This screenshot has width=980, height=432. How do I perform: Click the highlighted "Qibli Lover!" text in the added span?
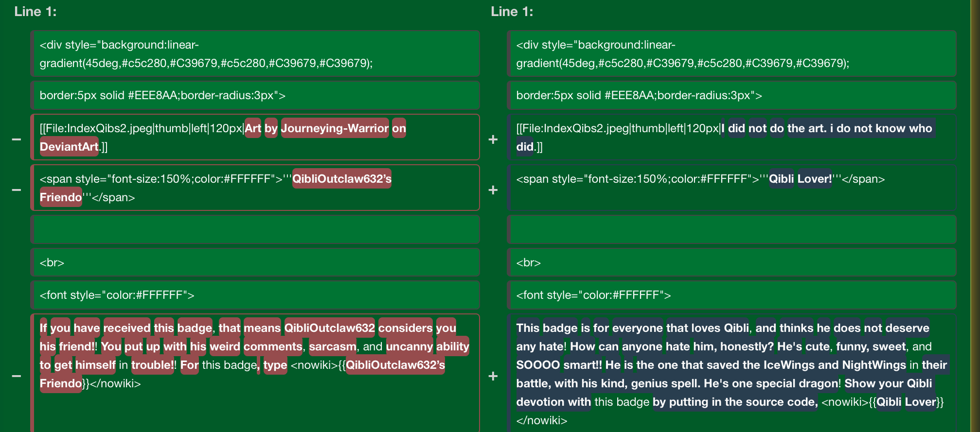click(x=800, y=179)
